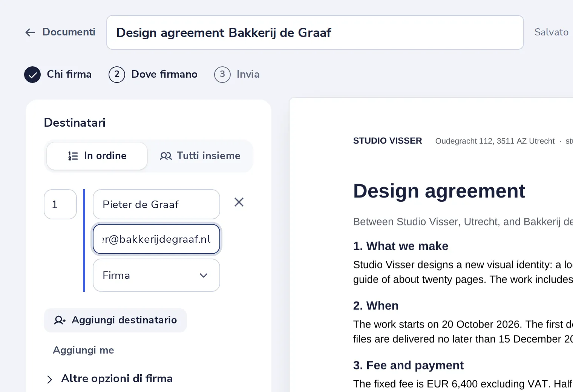Click the '2. When' section heading
This screenshot has height=392, width=573.
point(376,306)
